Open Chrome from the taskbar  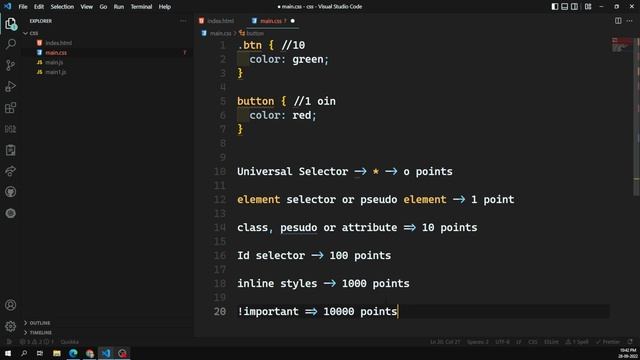90,353
